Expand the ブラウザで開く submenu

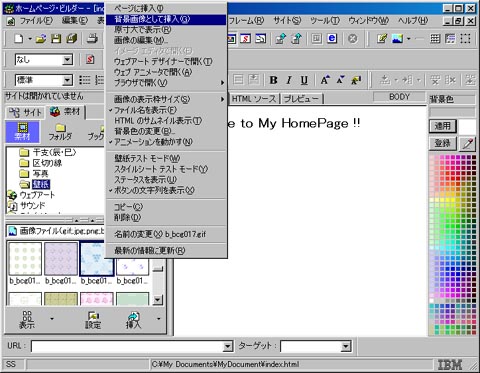click(x=166, y=83)
